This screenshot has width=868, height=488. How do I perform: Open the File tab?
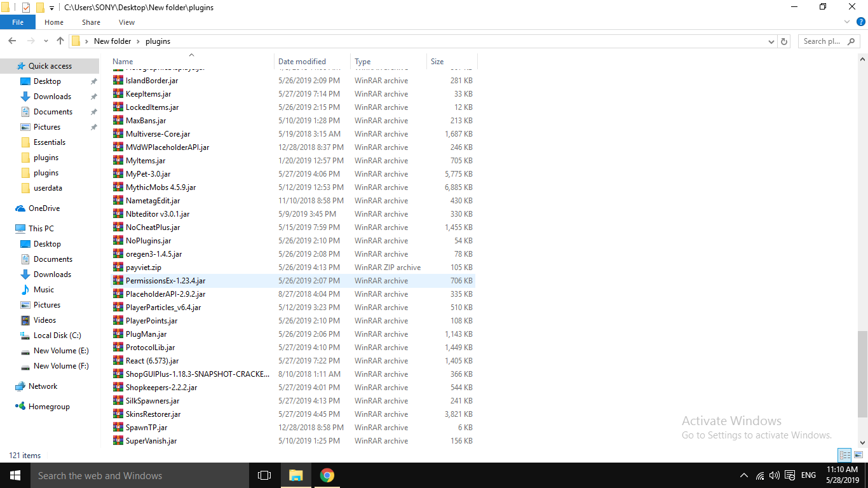(x=18, y=22)
